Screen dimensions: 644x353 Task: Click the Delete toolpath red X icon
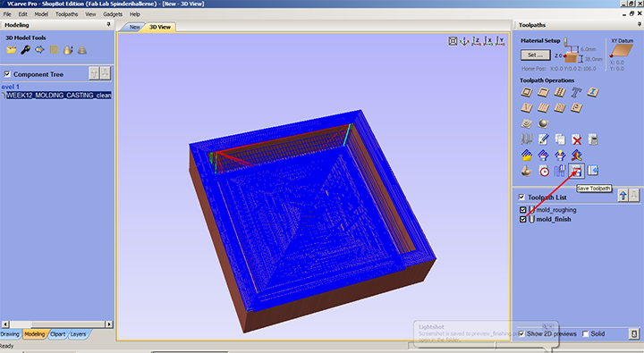pyautogui.click(x=577, y=140)
